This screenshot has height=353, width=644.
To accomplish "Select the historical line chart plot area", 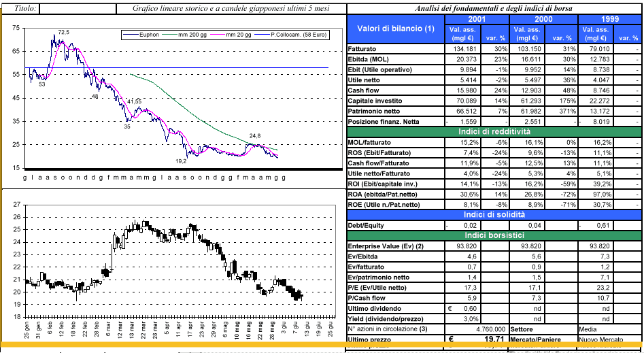I will (x=183, y=98).
